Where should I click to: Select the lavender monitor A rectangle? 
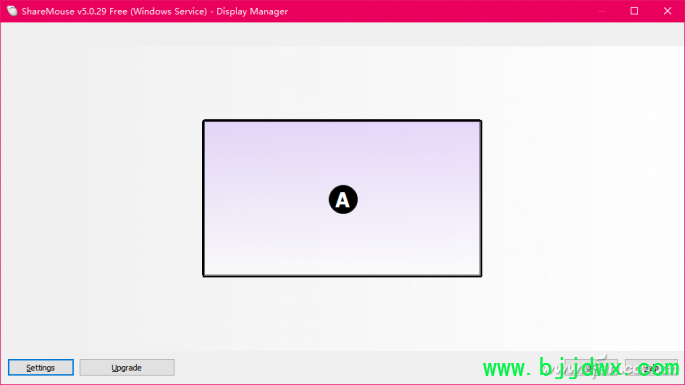pos(342,198)
